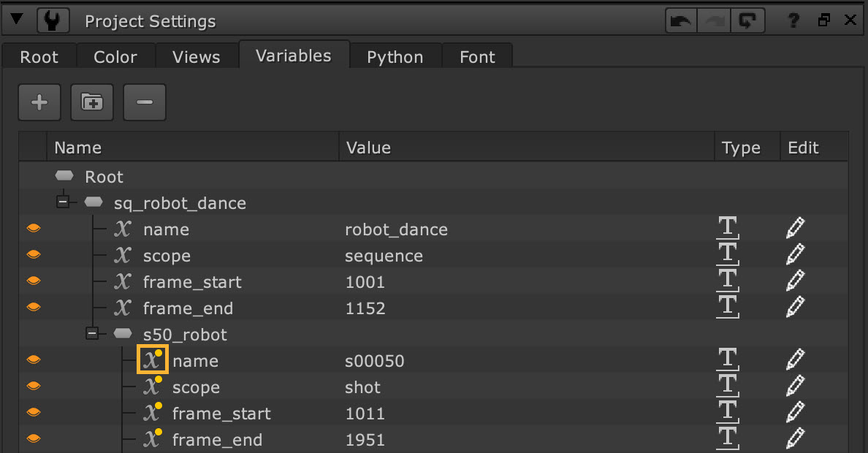Click the highlighted variable icon beside s00050
The width and height of the screenshot is (868, 453).
pos(153,360)
